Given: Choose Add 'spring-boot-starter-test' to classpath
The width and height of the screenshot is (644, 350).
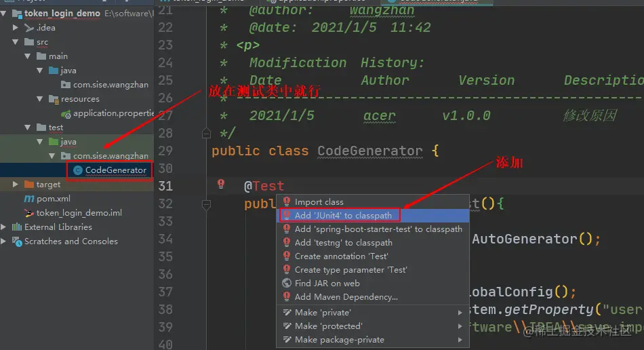Looking at the screenshot, I should point(373,229).
